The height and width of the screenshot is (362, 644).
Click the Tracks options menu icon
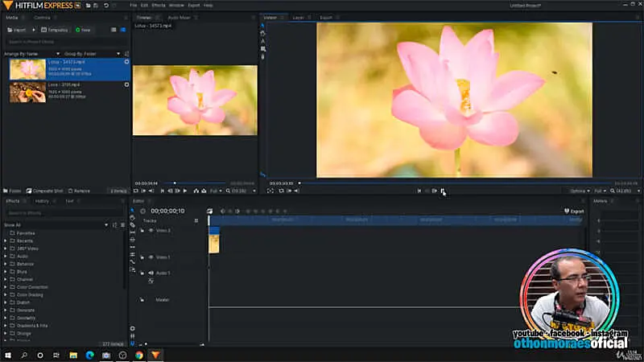click(196, 220)
